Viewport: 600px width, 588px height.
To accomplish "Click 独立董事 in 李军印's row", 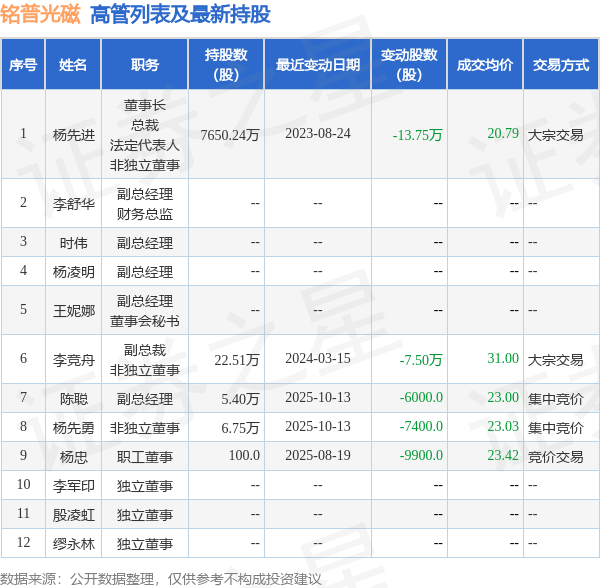I will (145, 486).
